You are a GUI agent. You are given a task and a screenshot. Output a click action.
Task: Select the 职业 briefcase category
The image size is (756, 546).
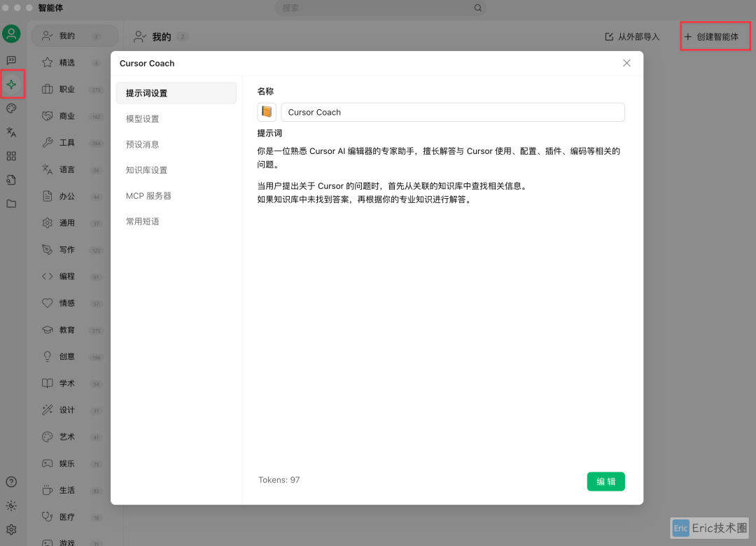point(75,89)
